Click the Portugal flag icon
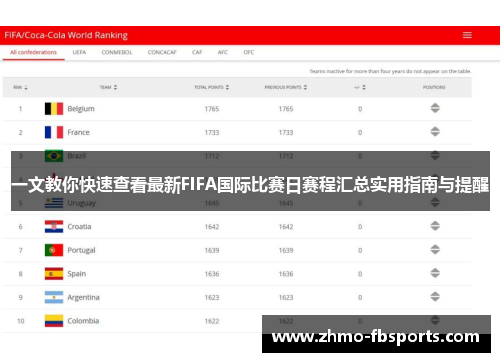Viewport: 500px width, 362px height. click(x=54, y=250)
